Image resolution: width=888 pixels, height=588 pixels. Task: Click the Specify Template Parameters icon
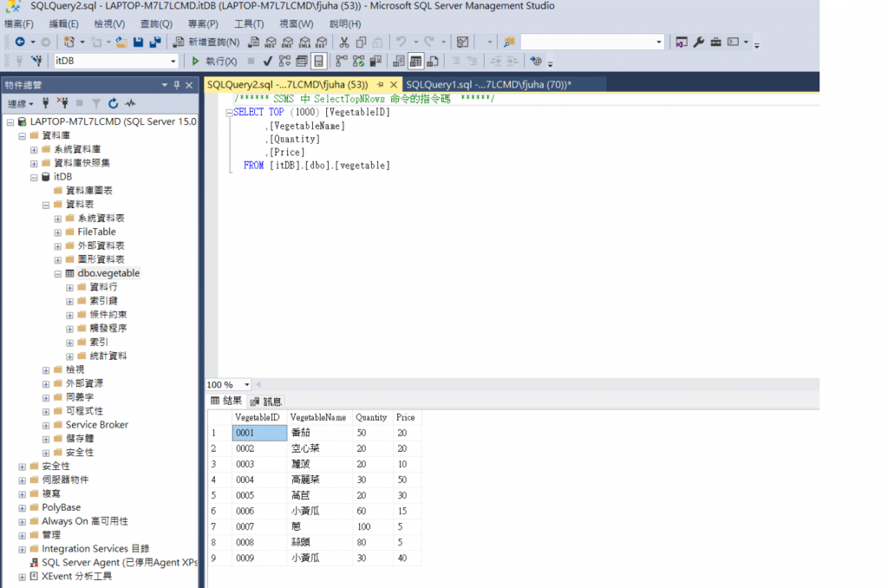pyautogui.click(x=535, y=61)
